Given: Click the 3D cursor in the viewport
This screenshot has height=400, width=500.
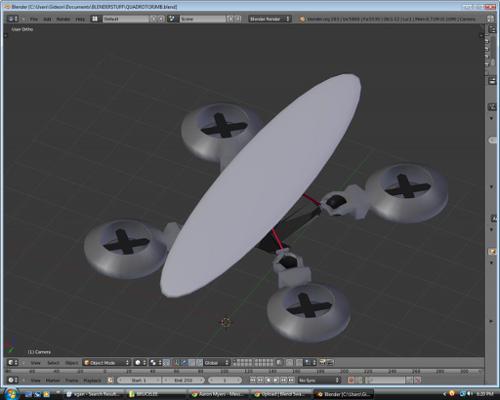Looking at the screenshot, I should coord(226,322).
